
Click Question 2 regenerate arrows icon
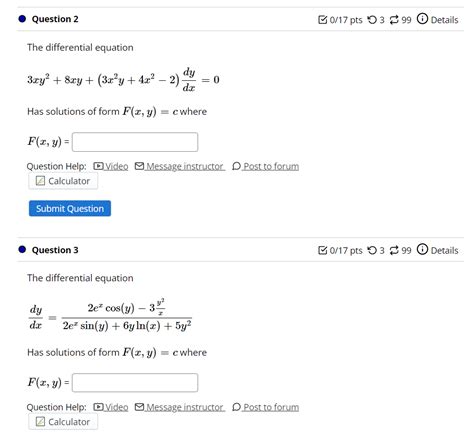coord(394,20)
